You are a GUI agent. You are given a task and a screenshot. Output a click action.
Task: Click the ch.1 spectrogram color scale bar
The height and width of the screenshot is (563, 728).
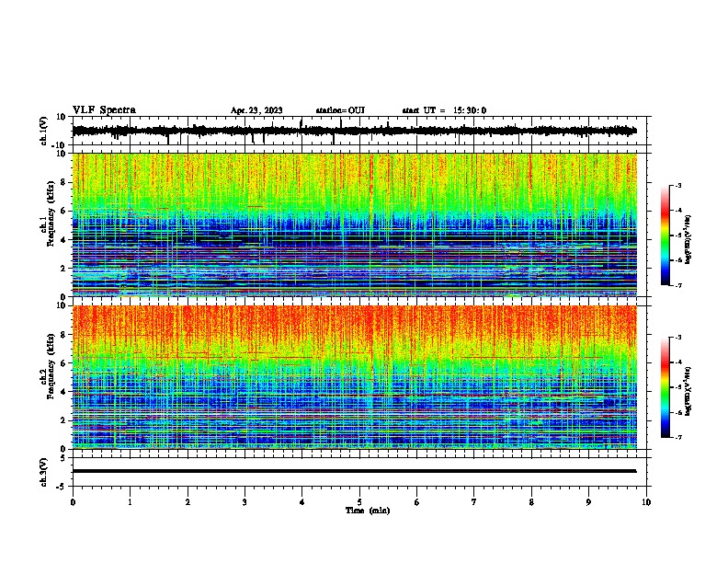(665, 236)
